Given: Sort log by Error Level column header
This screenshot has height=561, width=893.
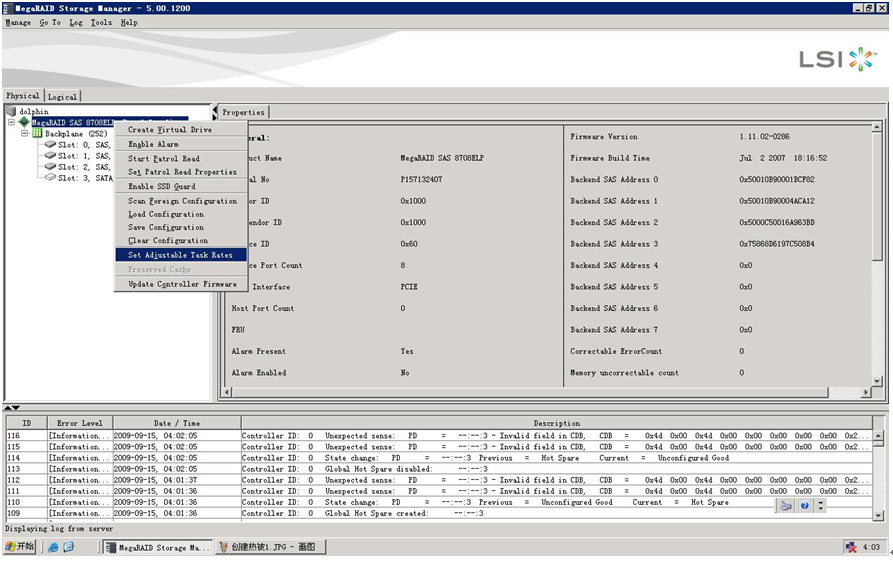Looking at the screenshot, I should (x=79, y=423).
